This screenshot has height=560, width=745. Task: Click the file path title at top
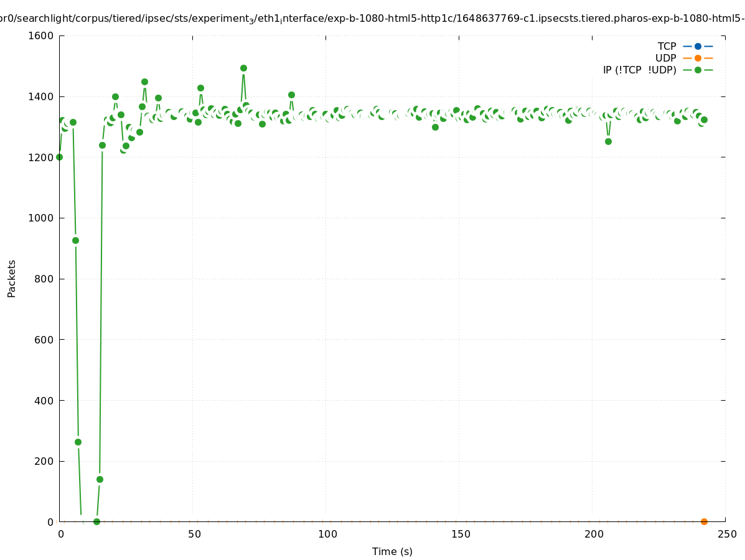[x=372, y=19]
